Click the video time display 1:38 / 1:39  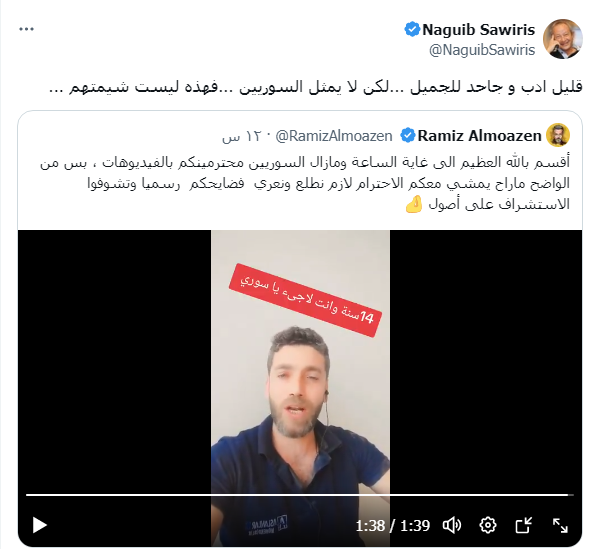[393, 526]
